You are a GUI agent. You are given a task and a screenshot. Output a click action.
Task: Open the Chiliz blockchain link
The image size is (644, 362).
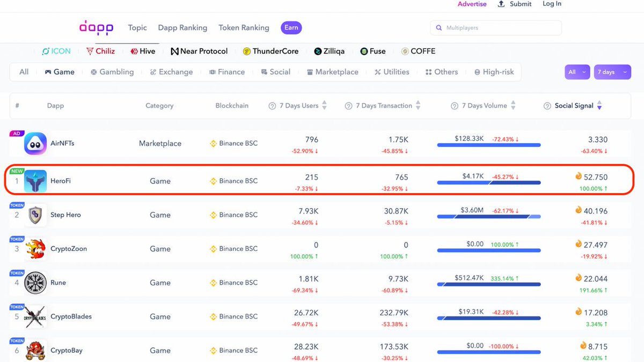pos(100,51)
